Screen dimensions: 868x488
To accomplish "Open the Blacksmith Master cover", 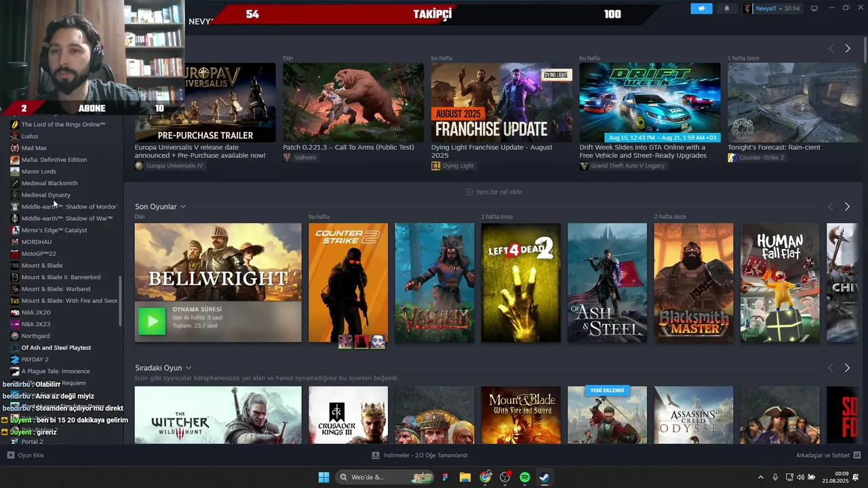I will 693,283.
